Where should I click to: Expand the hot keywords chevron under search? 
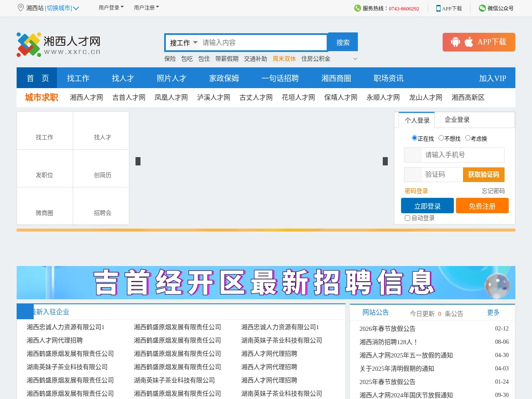(355, 59)
